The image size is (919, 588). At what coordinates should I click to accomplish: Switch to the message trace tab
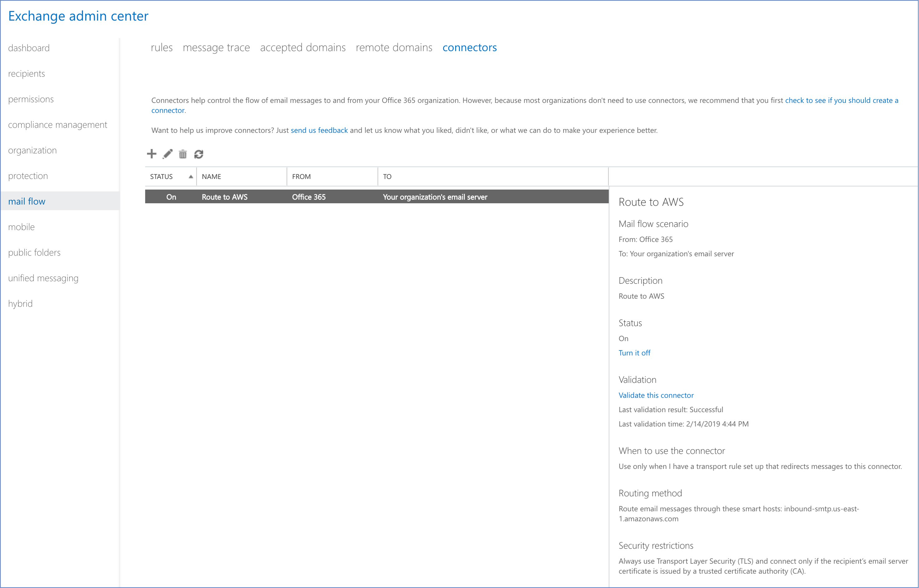[216, 47]
